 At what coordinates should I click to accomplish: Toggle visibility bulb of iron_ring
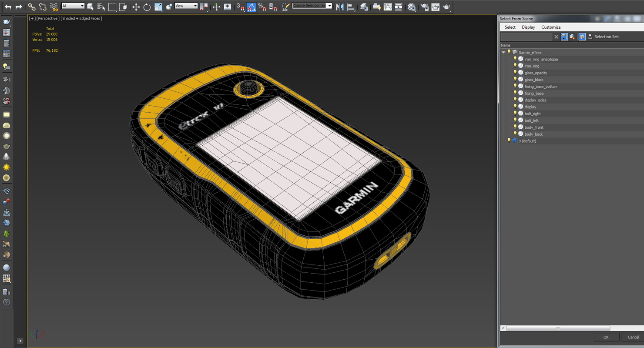515,66
